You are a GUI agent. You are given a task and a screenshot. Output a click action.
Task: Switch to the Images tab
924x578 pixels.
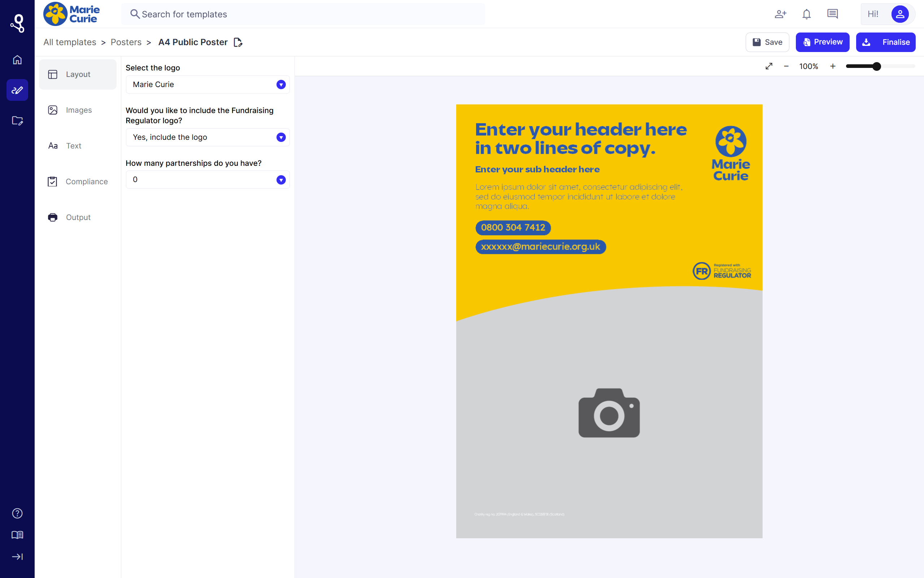point(78,110)
